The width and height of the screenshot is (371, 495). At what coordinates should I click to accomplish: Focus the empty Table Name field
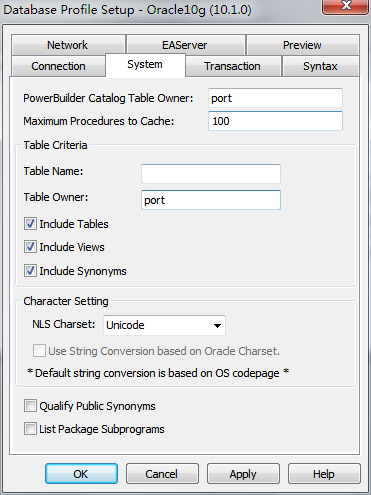211,174
